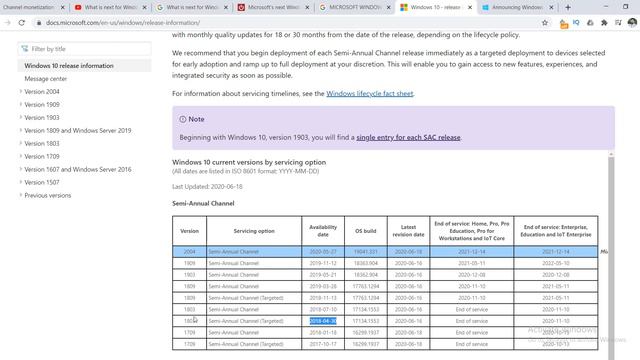Click the 19041.331 OS build cell
Viewport: 640px width, 360px height.
click(x=366, y=252)
